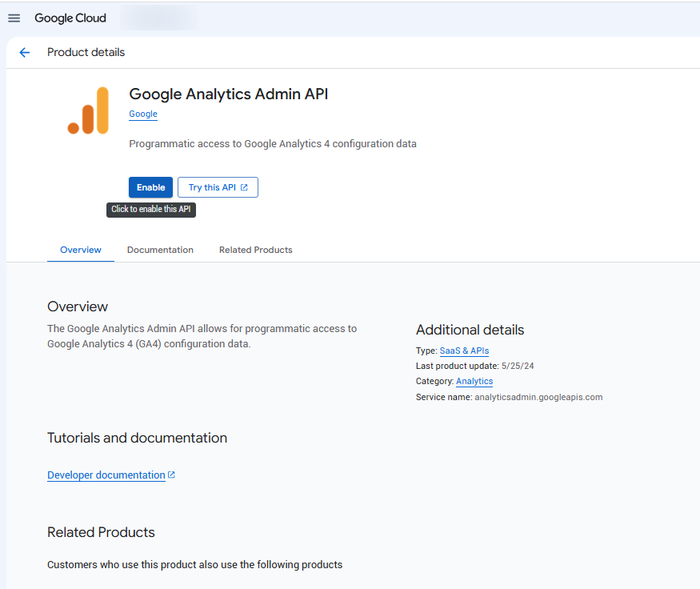Open the hamburger navigation menu
The width and height of the screenshot is (700, 589).
tap(14, 18)
